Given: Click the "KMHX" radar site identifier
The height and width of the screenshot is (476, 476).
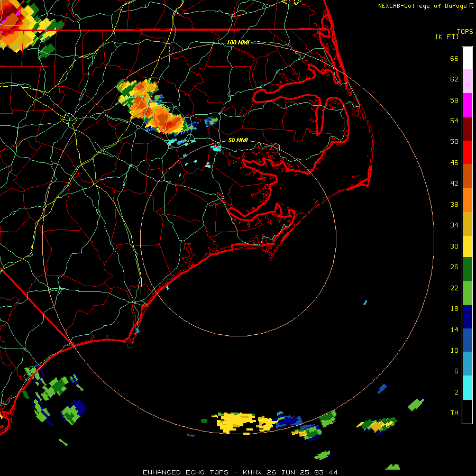Looking at the screenshot, I should point(253,472).
